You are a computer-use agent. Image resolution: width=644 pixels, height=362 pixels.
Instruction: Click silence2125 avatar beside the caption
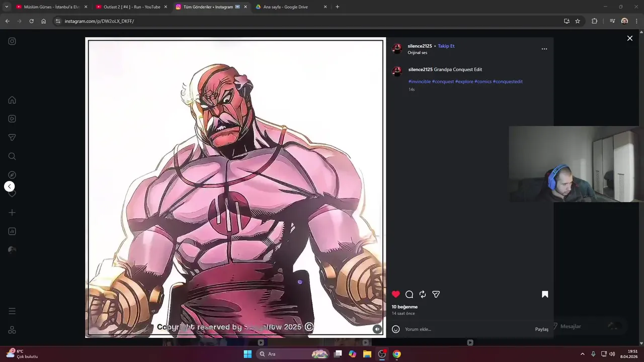coord(397,71)
